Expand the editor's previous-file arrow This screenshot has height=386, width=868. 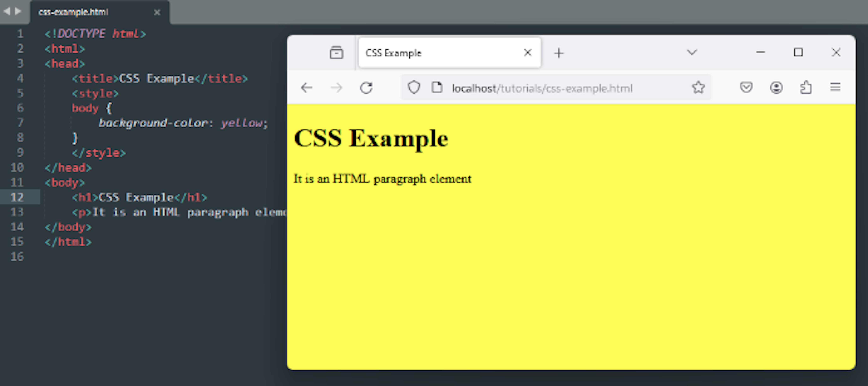point(7,11)
